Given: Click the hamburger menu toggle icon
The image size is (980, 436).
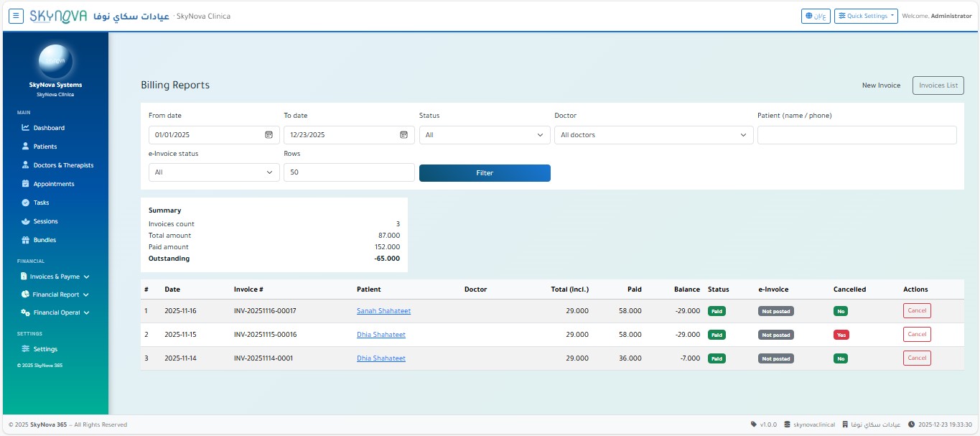Looking at the screenshot, I should tap(16, 16).
